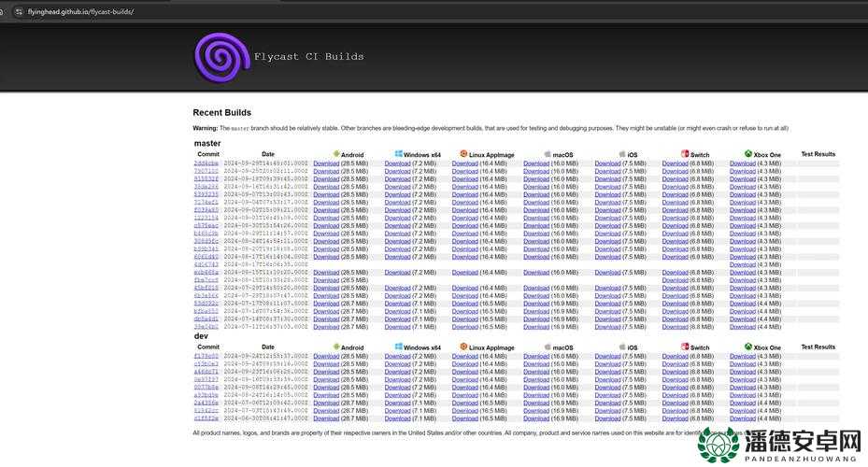The height and width of the screenshot is (467, 868).
Task: Download macOS build for dev 2024-08-24
Action: point(536,394)
